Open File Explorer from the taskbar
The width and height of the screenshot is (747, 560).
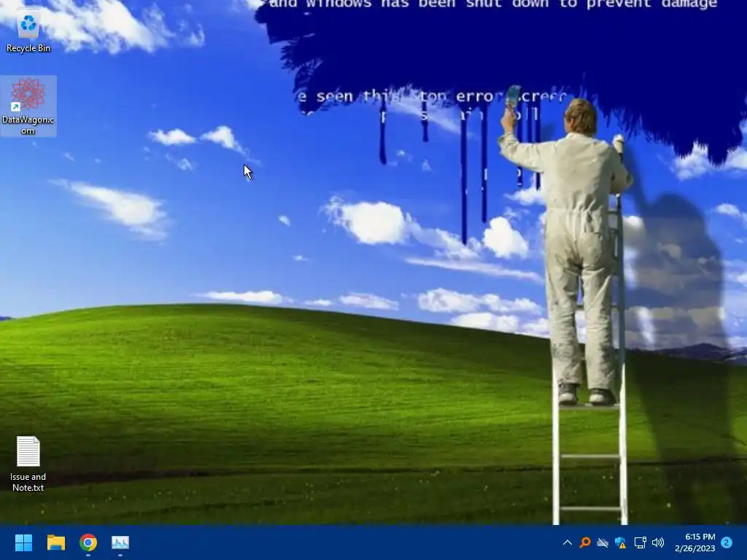(x=55, y=542)
